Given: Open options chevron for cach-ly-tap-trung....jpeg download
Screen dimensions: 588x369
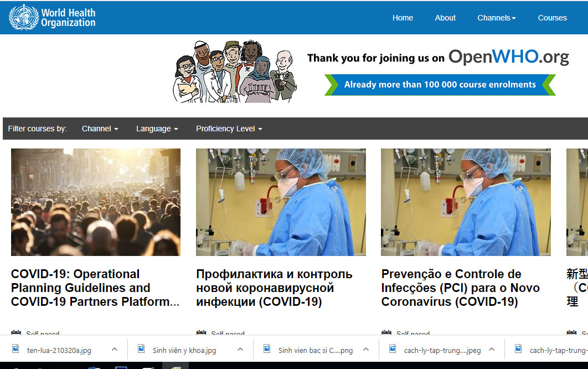Looking at the screenshot, I should pos(492,350).
